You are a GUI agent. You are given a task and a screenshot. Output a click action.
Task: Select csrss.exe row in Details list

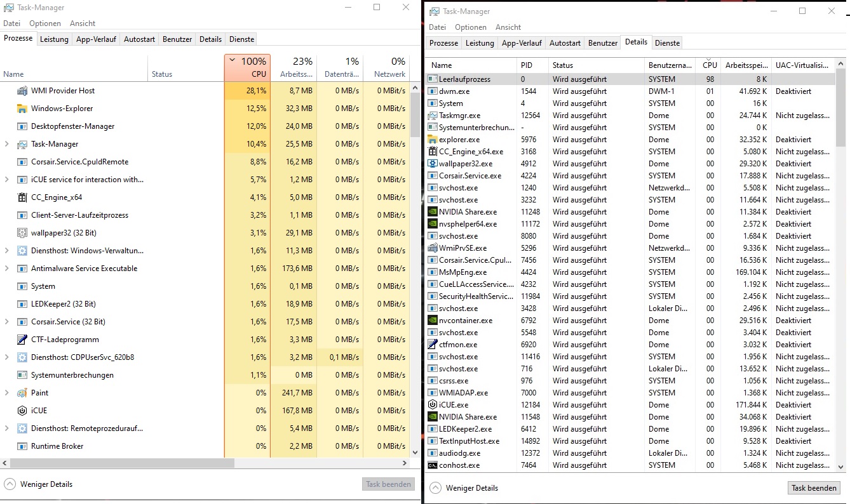point(630,381)
